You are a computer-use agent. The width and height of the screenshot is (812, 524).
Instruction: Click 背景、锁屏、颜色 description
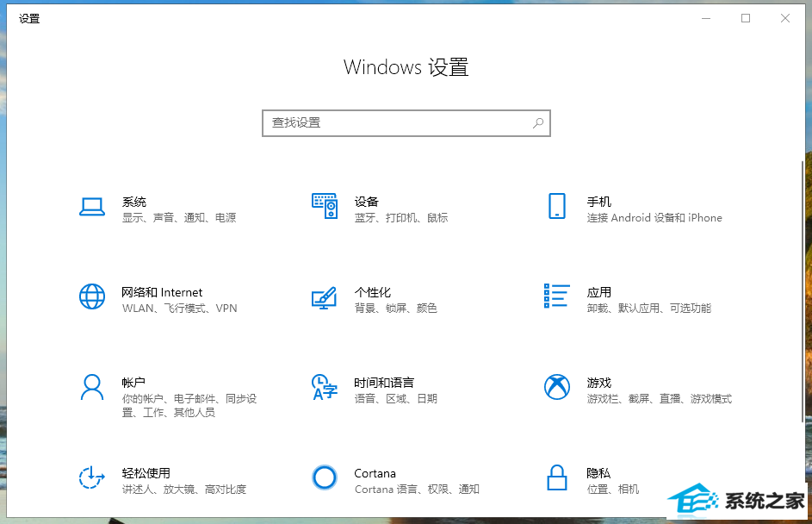click(x=395, y=309)
